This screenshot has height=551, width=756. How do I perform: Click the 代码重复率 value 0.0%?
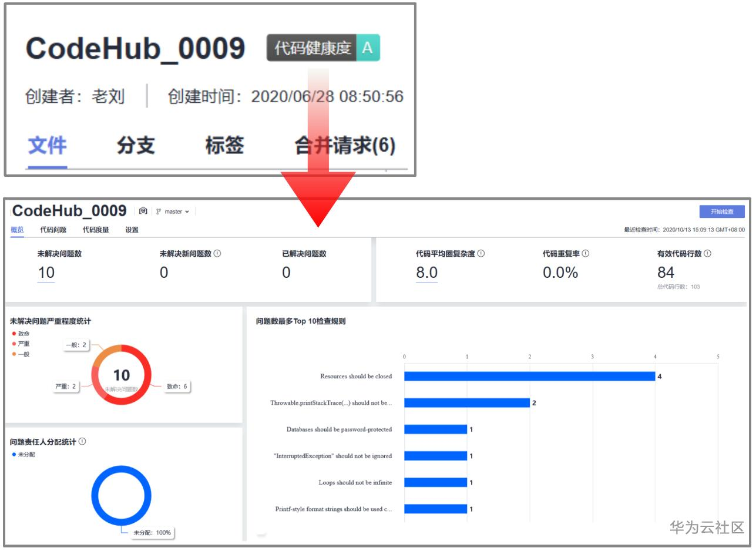coord(560,273)
